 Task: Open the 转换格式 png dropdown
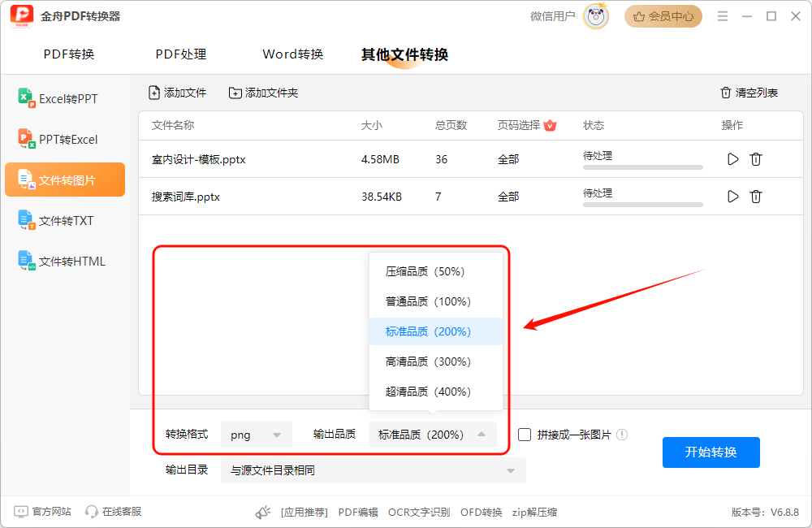[257, 435]
